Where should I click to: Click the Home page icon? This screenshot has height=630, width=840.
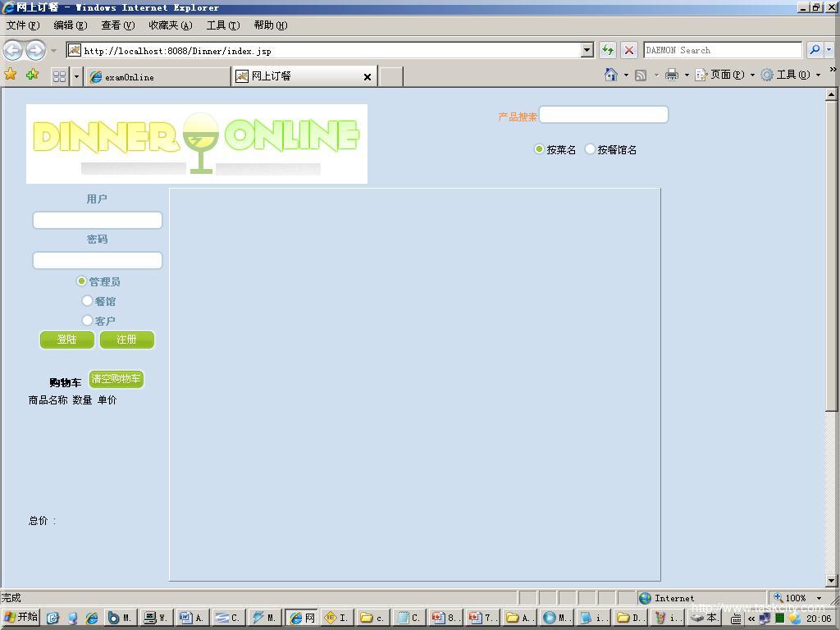point(610,75)
